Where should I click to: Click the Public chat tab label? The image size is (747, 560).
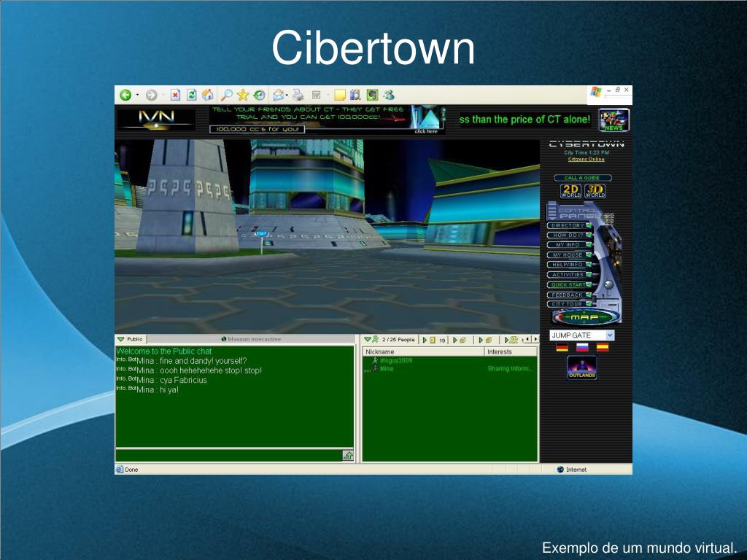(x=135, y=340)
